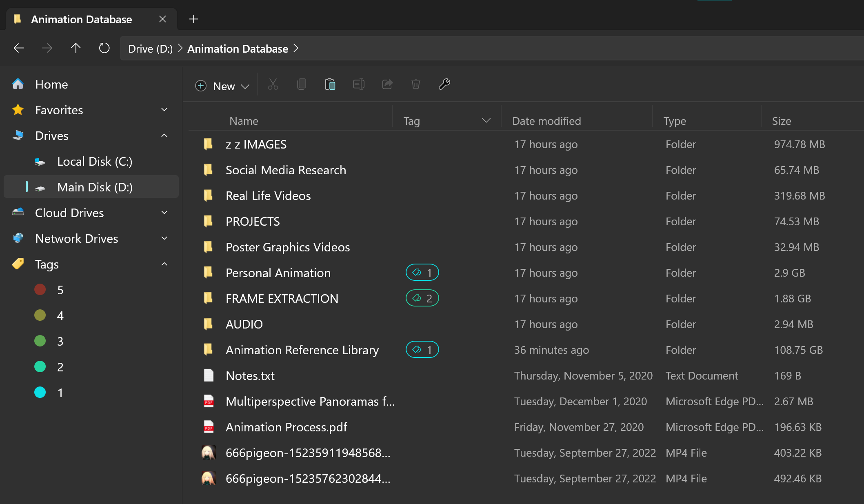Switch to the Animation Database tab
This screenshot has width=864, height=504.
pos(82,19)
